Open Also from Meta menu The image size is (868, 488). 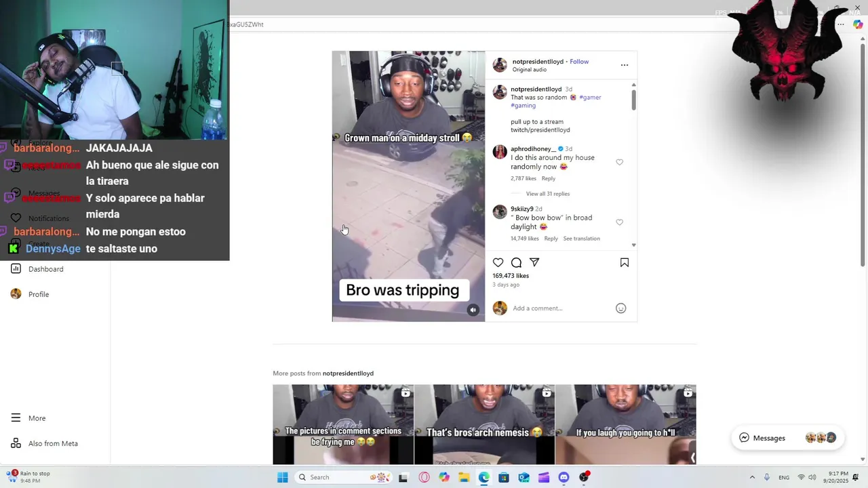[45, 443]
